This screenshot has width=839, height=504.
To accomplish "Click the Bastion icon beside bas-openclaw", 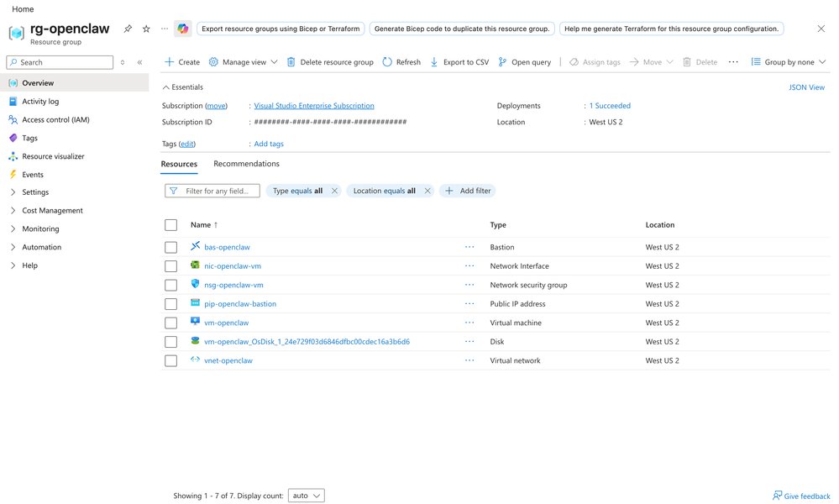I will tap(195, 247).
